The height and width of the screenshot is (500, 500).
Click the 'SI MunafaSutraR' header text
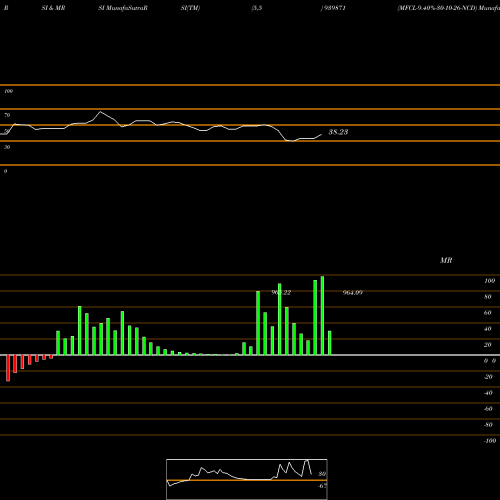(123, 8)
